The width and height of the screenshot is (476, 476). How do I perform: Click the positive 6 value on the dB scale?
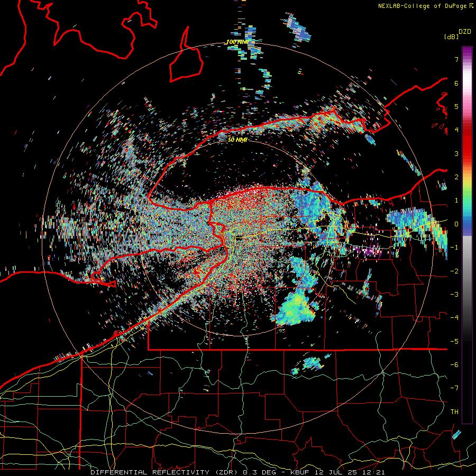[x=456, y=83]
